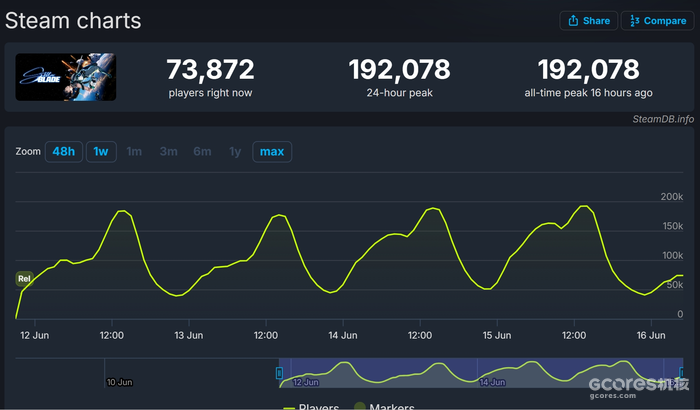Pick the 6m zoom option
The width and height of the screenshot is (700, 410).
click(202, 152)
